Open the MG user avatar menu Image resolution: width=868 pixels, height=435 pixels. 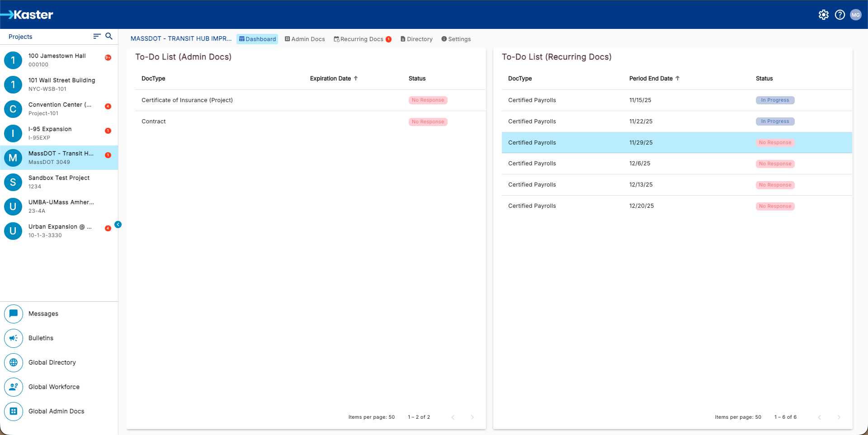855,15
